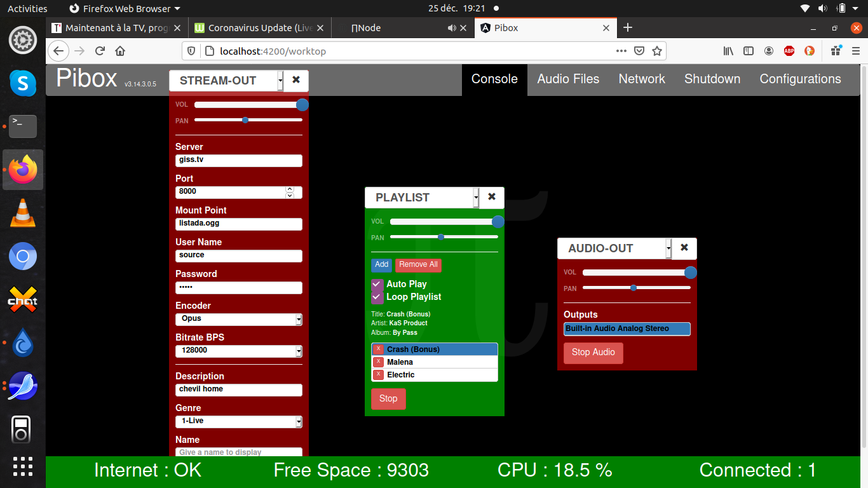Viewport: 868px width, 488px height.
Task: Switch to Coronavirus Update browser tab
Action: click(260, 28)
